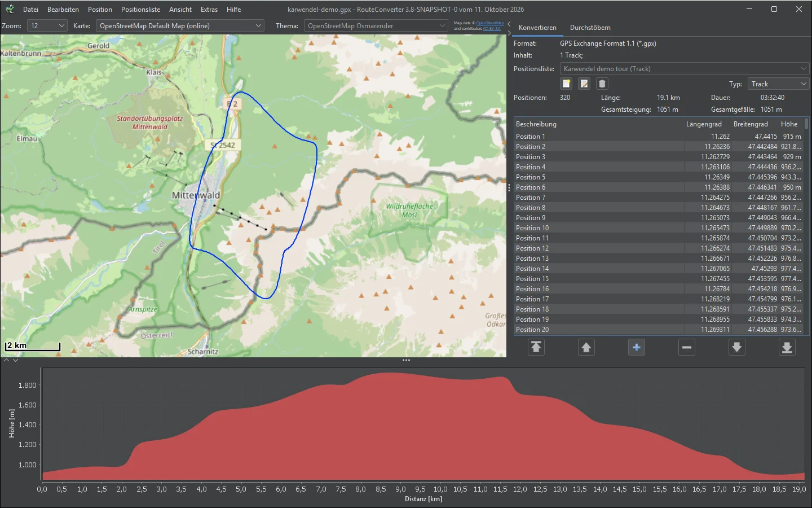Image resolution: width=812 pixels, height=508 pixels.
Task: Open the Zoom level dropdown
Action: (47, 26)
